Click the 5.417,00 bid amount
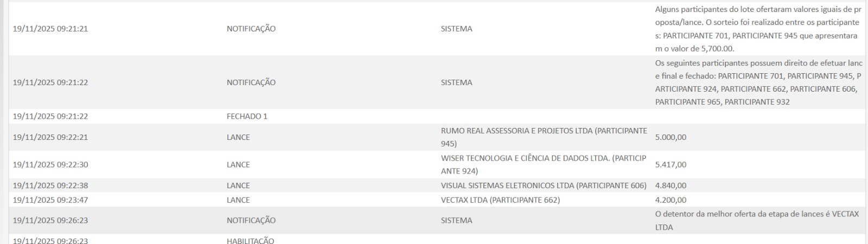The height and width of the screenshot is (244, 868). click(x=671, y=164)
